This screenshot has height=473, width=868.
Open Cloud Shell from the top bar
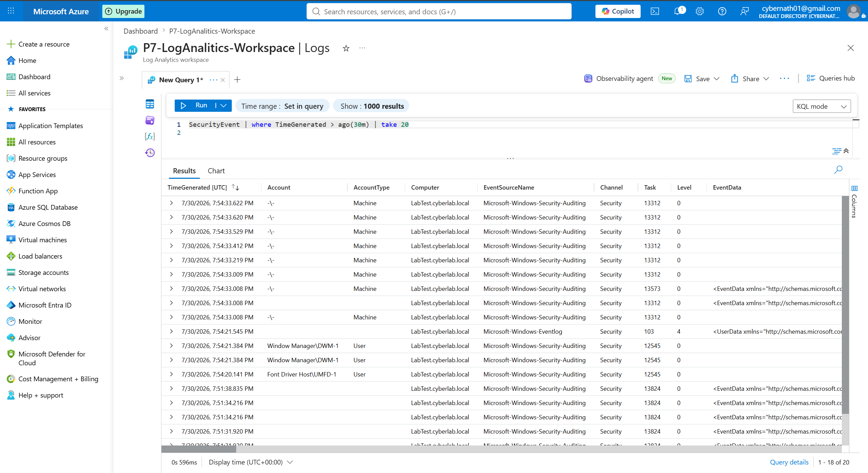pyautogui.click(x=655, y=11)
